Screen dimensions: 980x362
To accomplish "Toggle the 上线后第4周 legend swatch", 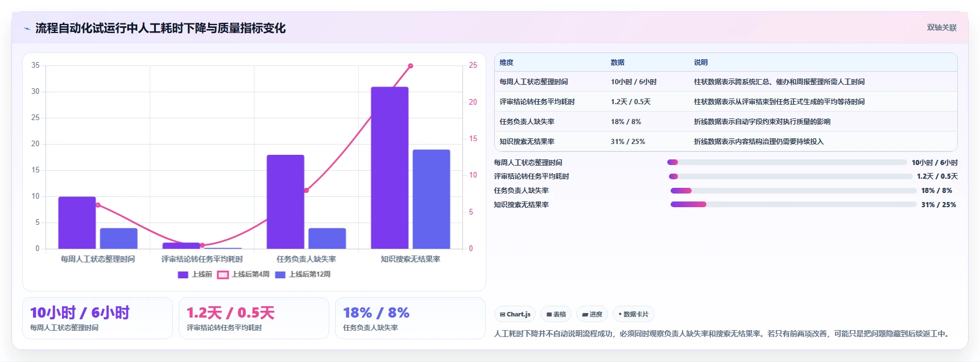I will (x=222, y=274).
